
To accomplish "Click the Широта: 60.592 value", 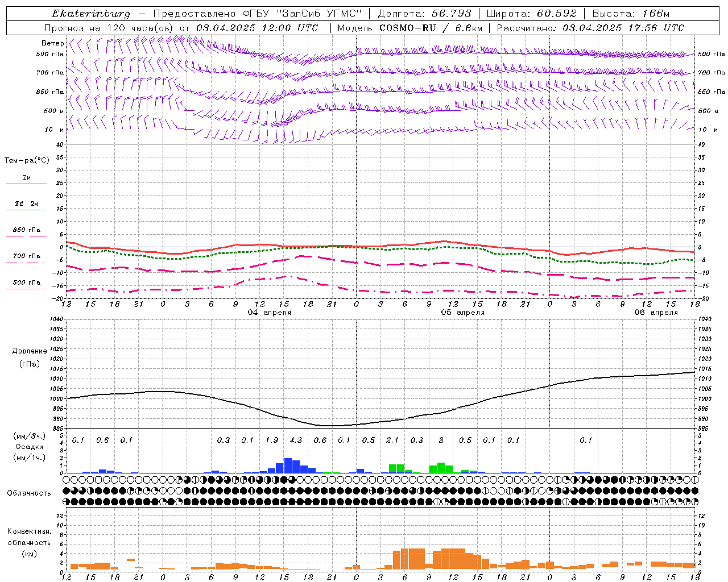I will (532, 14).
